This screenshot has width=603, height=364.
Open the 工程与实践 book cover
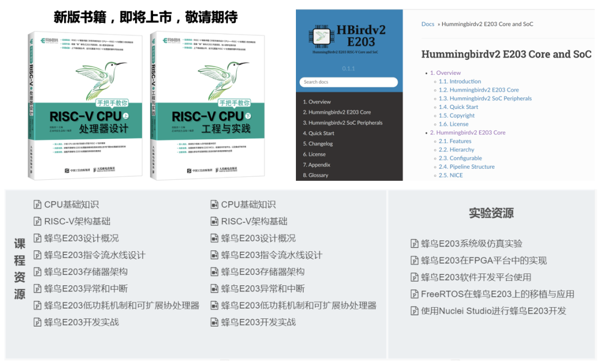point(207,106)
